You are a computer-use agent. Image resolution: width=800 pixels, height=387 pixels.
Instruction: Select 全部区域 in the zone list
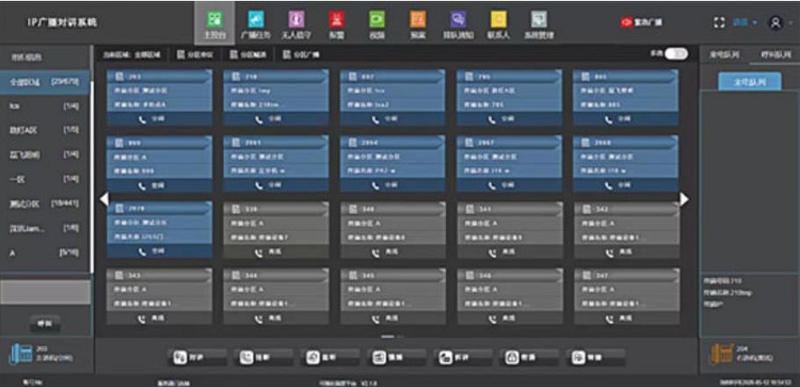(x=45, y=82)
